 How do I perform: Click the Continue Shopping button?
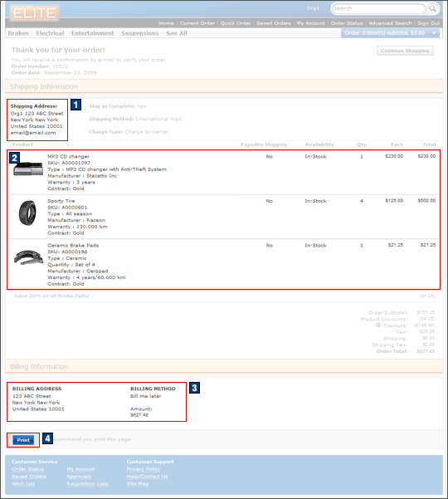(405, 51)
